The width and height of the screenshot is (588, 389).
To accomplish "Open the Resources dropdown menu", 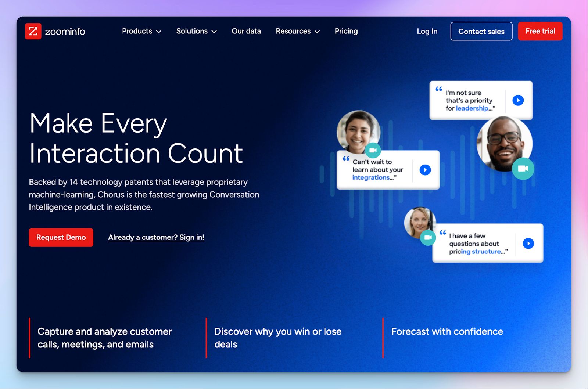I will pyautogui.click(x=298, y=31).
